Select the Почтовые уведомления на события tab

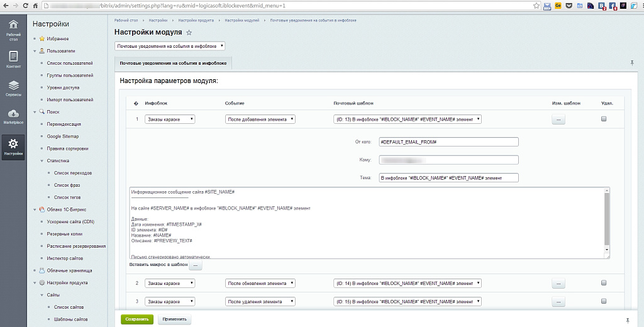(x=174, y=64)
